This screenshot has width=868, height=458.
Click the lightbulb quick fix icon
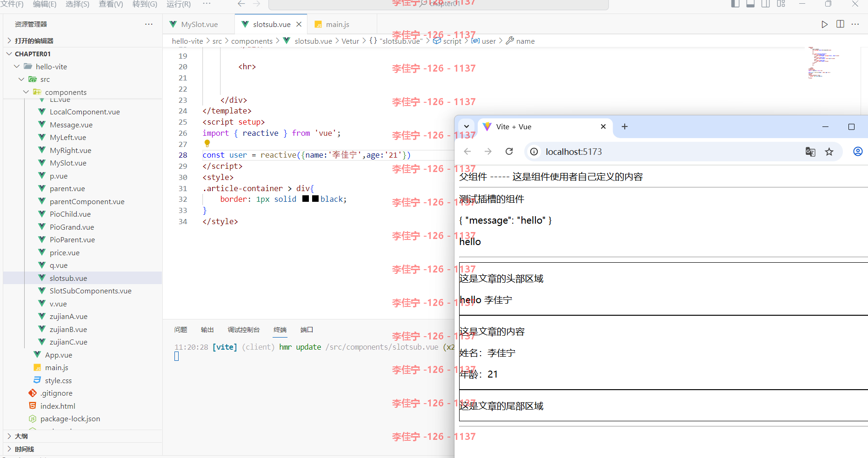207,144
